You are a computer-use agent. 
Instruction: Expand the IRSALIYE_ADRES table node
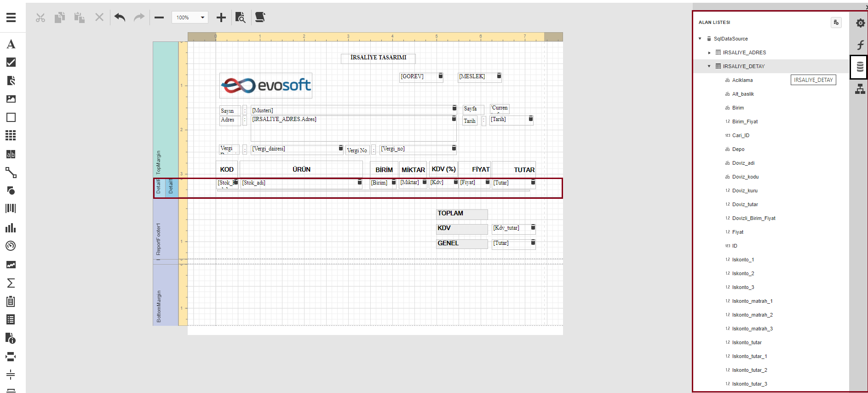709,52
